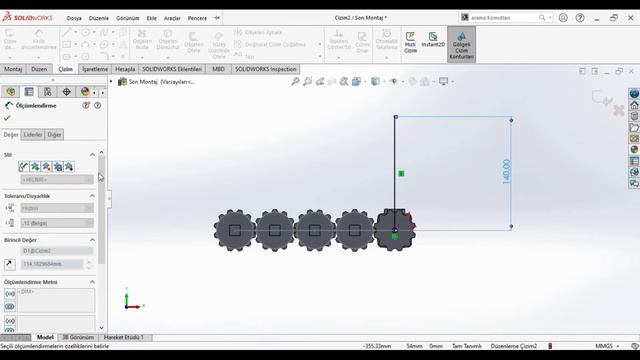Open the Design Library icon in task pane
Screen dimensions: 640x360
(x=634, y=116)
